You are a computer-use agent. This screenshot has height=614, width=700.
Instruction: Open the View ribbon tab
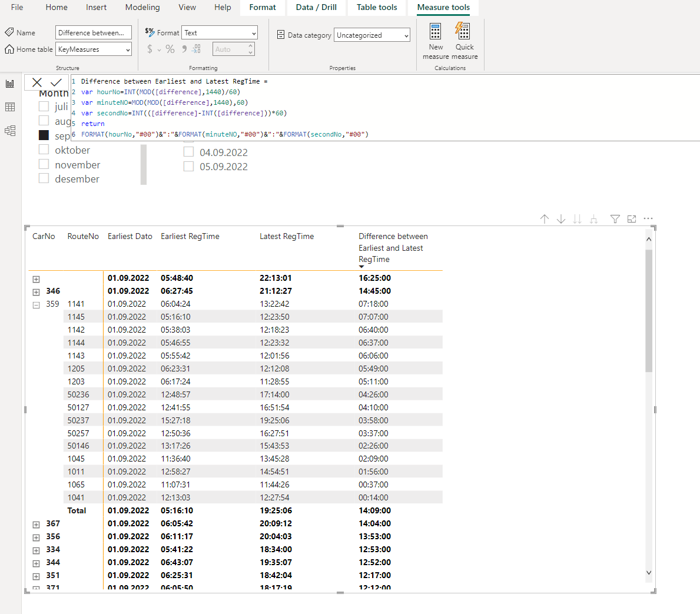coord(187,7)
